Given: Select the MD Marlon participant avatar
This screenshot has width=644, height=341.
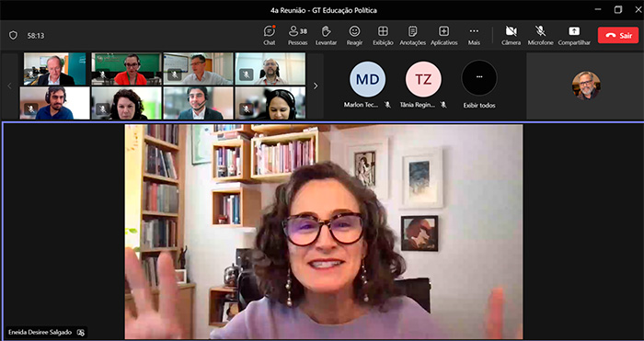Looking at the screenshot, I should point(367,79).
